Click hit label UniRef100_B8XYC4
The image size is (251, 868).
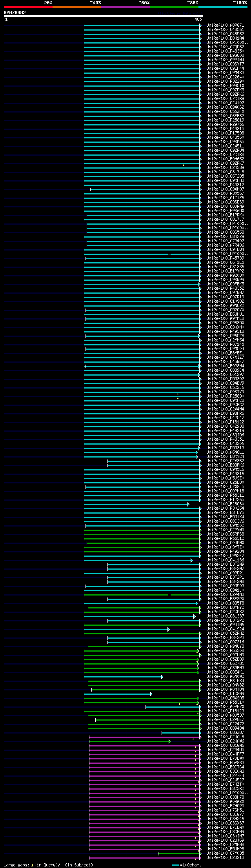[x=225, y=456]
